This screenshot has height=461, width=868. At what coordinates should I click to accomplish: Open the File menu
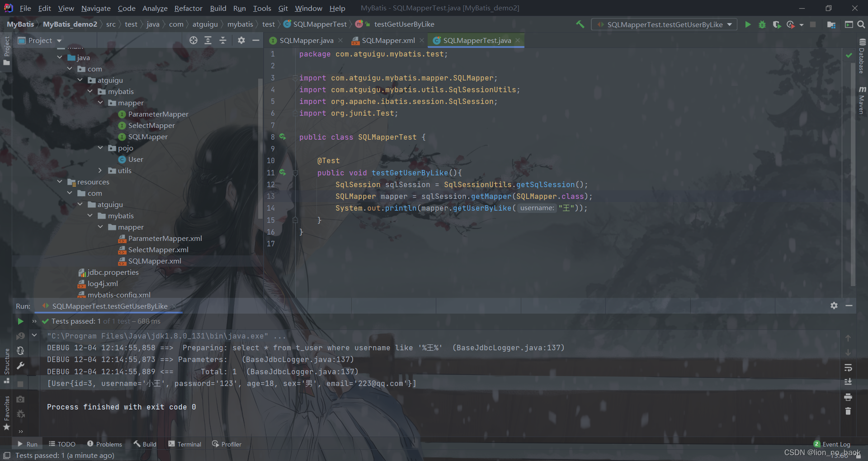click(x=25, y=8)
